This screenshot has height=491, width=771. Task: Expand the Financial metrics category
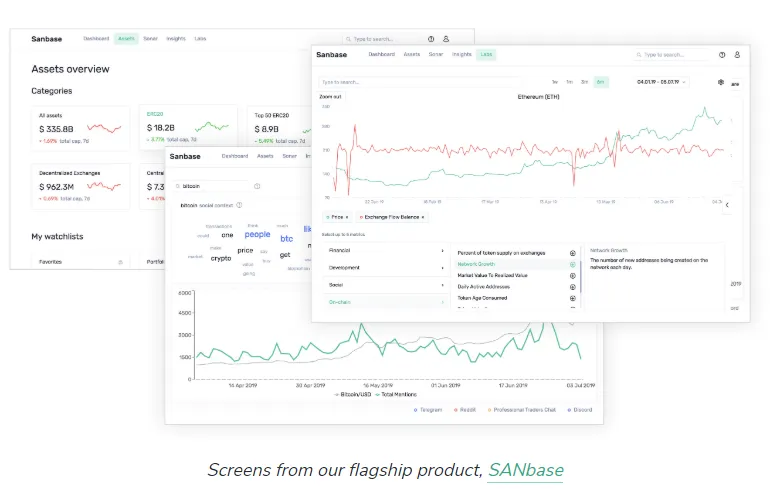pyautogui.click(x=385, y=251)
